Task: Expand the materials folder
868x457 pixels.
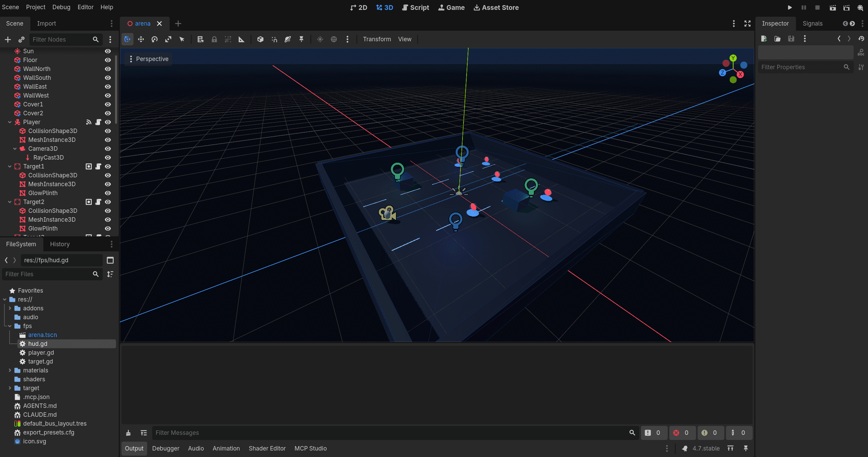Action: click(x=10, y=370)
